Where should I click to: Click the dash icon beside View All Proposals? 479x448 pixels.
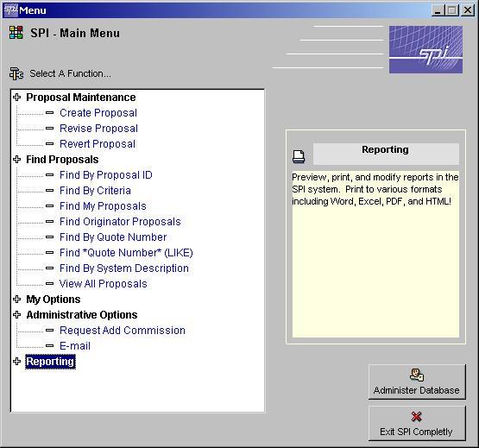49,284
